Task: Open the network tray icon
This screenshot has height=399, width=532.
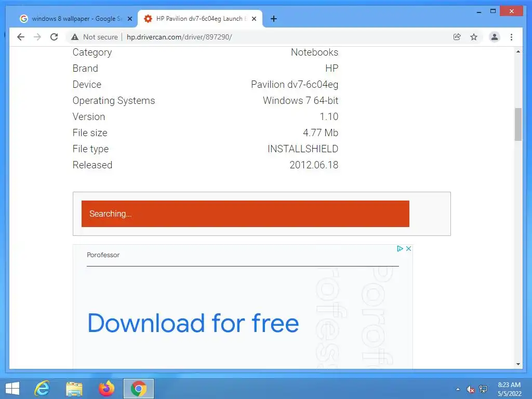Action: [483, 389]
